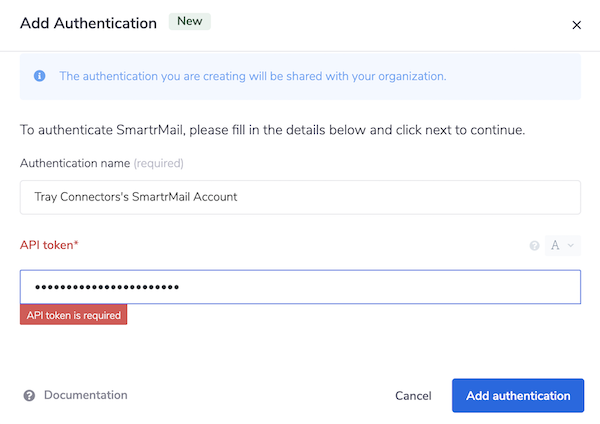This screenshot has width=600, height=424.
Task: Click the shared with organization banner text
Action: tap(252, 76)
